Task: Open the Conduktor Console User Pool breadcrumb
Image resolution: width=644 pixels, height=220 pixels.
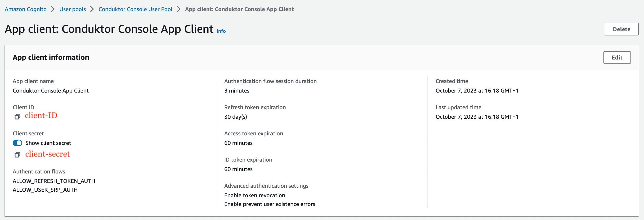Action: 135,9
